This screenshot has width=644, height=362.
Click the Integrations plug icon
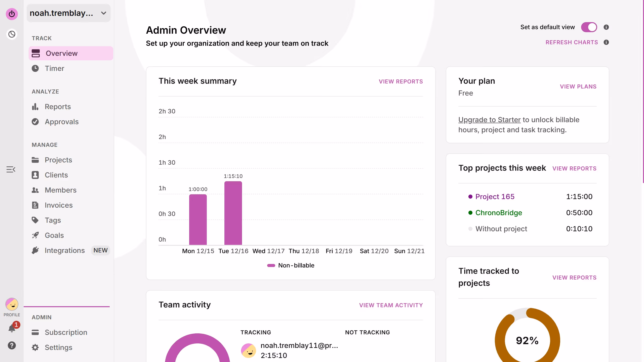tap(35, 250)
